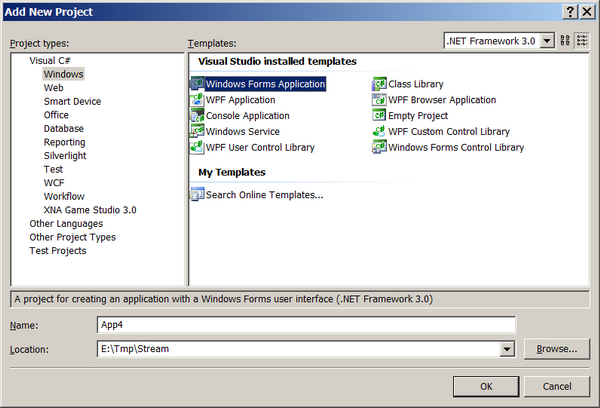Select the Test Projects node
The height and width of the screenshot is (408, 600).
pos(58,251)
